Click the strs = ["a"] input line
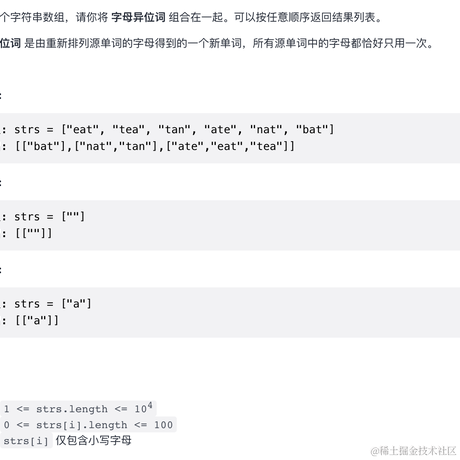Viewport: 460px width, 460px height. [53, 304]
